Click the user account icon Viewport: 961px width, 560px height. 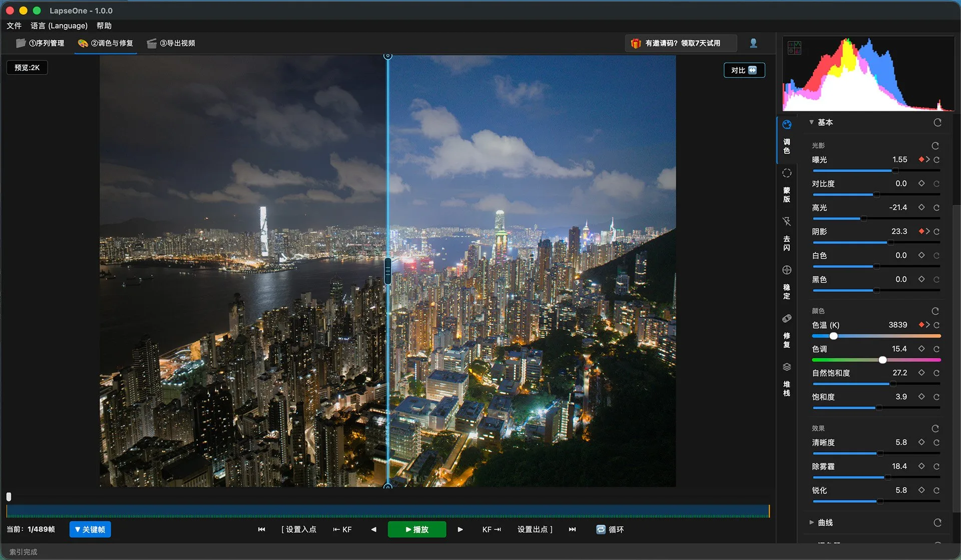753,43
